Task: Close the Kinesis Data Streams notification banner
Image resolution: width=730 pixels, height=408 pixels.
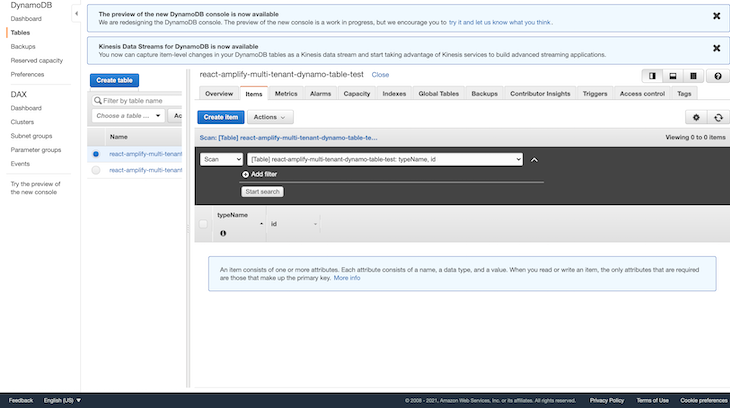Action: 716,47
